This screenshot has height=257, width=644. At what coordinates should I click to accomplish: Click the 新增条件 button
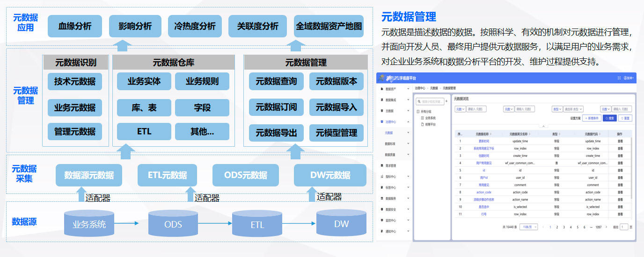(x=592, y=118)
